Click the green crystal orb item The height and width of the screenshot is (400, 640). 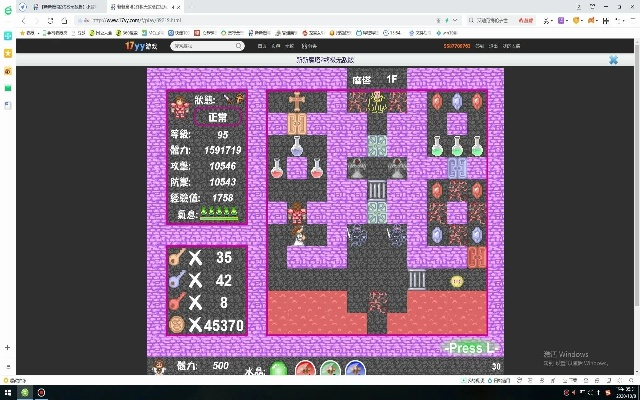point(279,369)
